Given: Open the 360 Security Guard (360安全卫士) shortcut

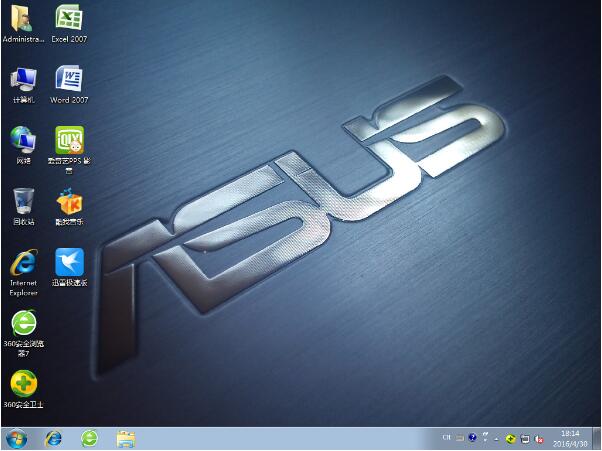Looking at the screenshot, I should [x=23, y=389].
